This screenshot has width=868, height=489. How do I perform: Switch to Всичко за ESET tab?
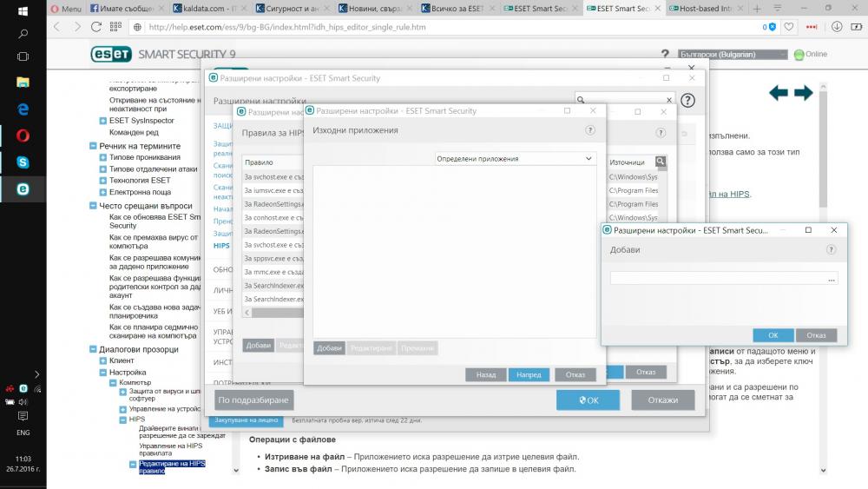click(457, 9)
